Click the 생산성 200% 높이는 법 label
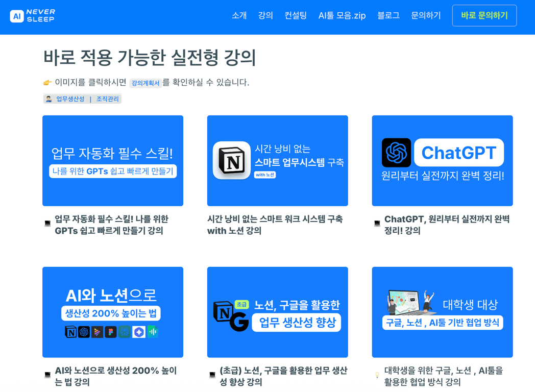 tap(111, 313)
